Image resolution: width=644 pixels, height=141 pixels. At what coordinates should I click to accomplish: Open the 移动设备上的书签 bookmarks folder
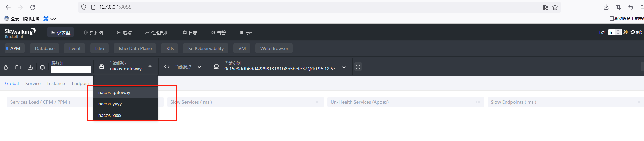click(626, 19)
